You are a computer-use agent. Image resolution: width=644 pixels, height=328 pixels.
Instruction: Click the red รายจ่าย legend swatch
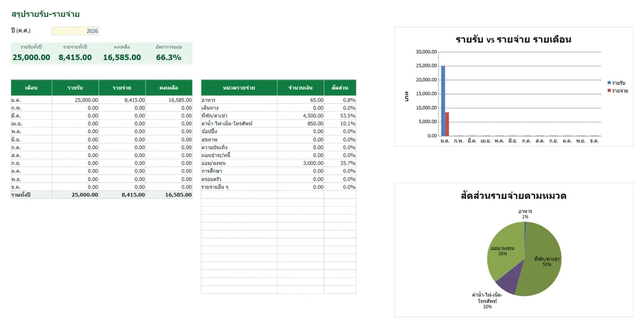click(609, 91)
